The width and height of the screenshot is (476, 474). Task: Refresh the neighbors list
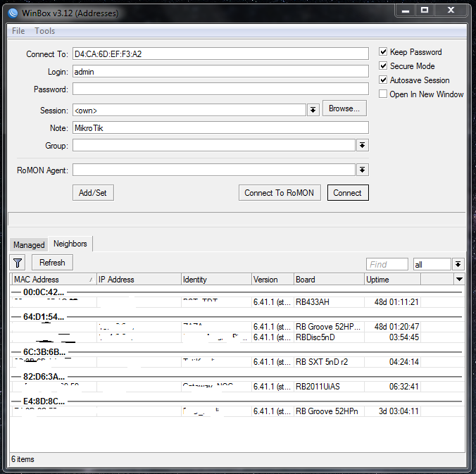52,263
